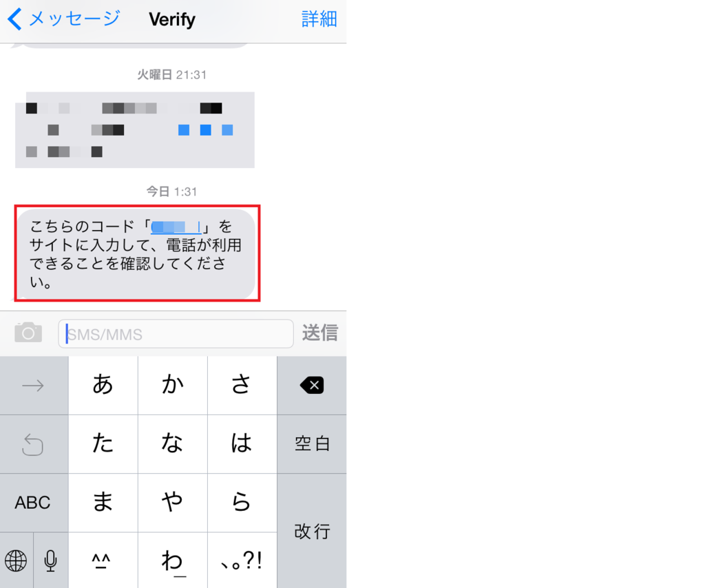
Task: Tap the 今日 1:31 verification message bubble
Action: pos(137,253)
